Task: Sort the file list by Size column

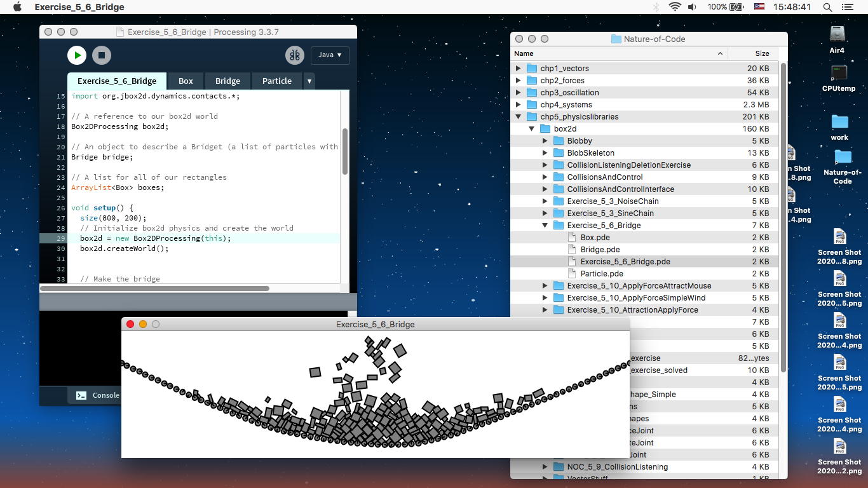Action: (761, 53)
